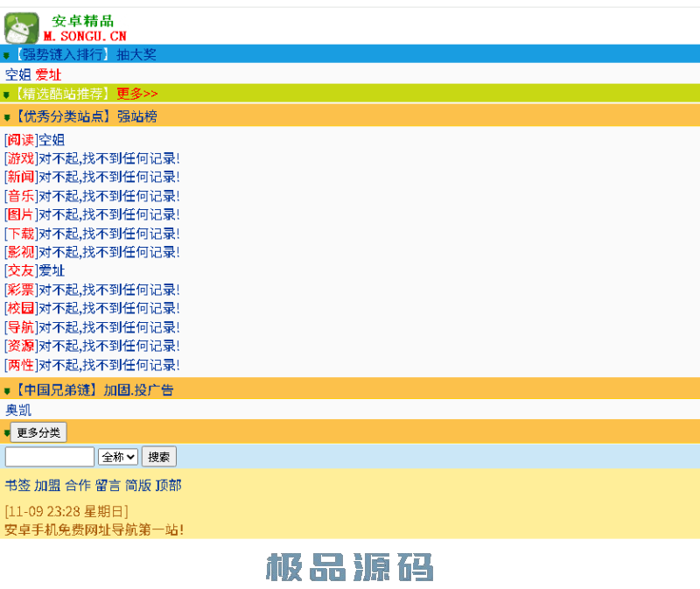This screenshot has width=700, height=589.
Task: Select the 阅读 category link
Action: 21,140
